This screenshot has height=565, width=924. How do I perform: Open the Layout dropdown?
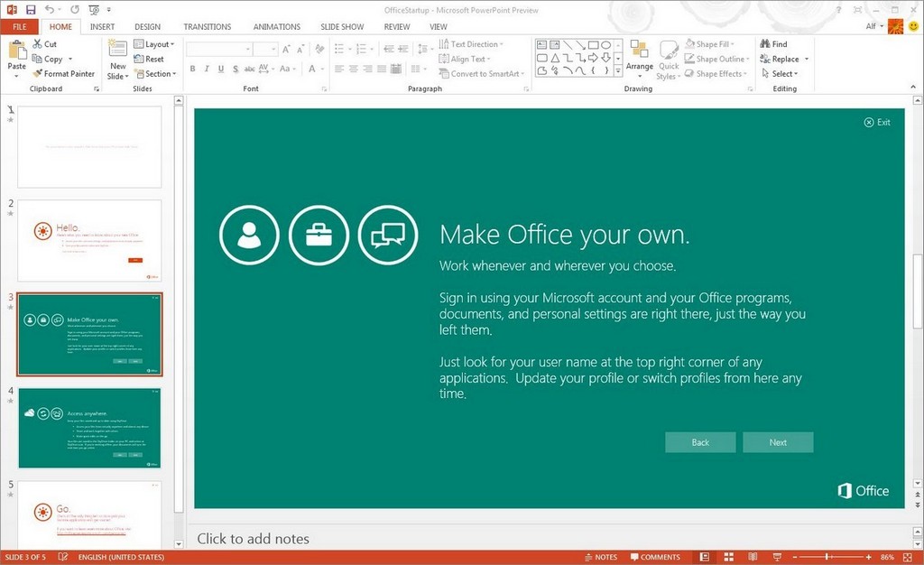pos(153,44)
